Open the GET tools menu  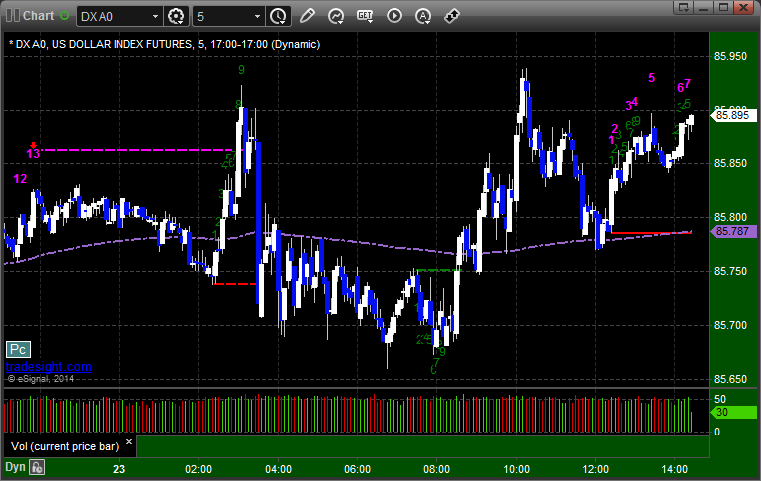pos(365,16)
